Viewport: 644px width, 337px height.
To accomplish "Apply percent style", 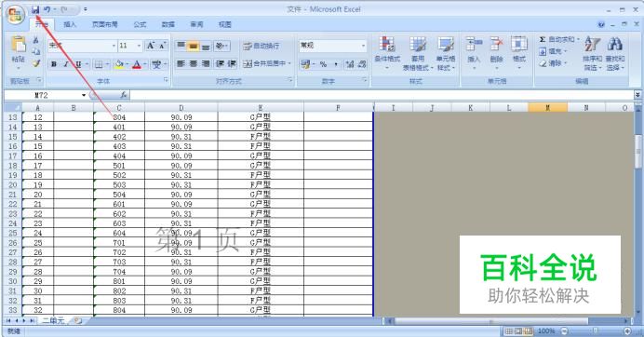I will tap(323, 64).
